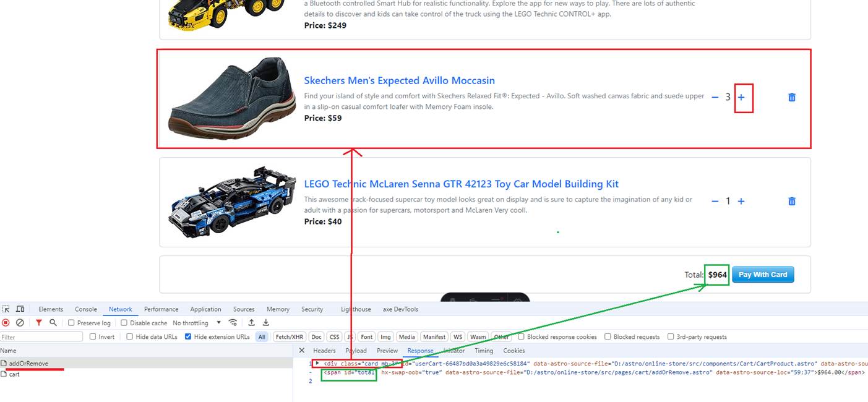The height and width of the screenshot is (402, 868).
Task: Focus the network Filter text field
Action: pos(41,337)
